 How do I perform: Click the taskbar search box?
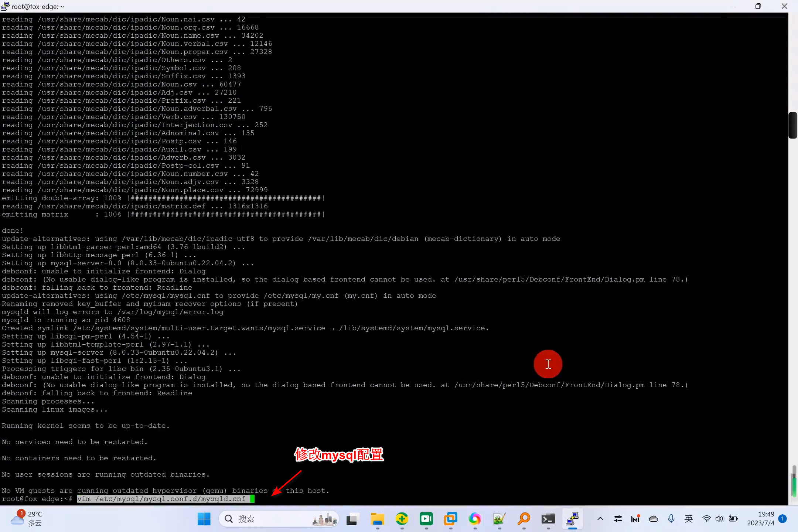pos(279,519)
